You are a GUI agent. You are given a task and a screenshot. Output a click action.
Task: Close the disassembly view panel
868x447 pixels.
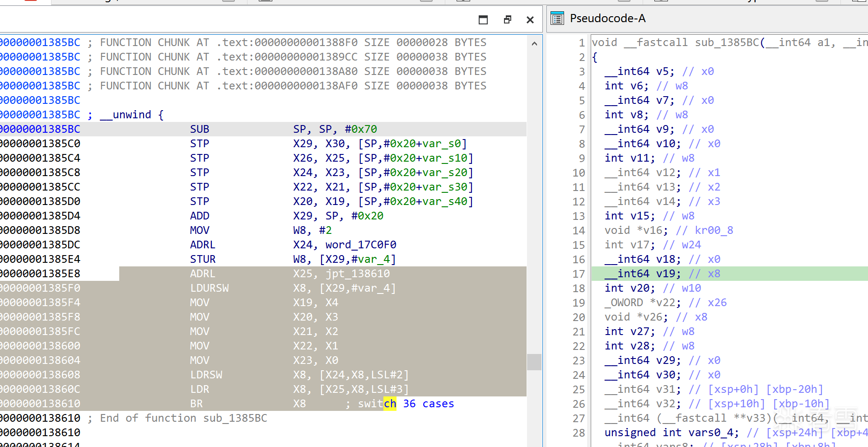530,20
